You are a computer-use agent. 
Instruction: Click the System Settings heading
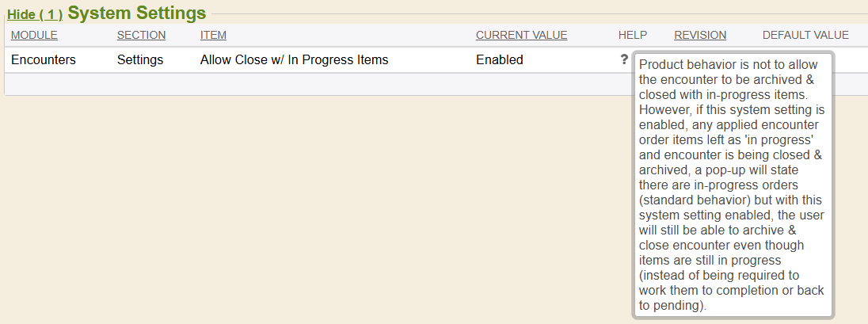coord(137,13)
